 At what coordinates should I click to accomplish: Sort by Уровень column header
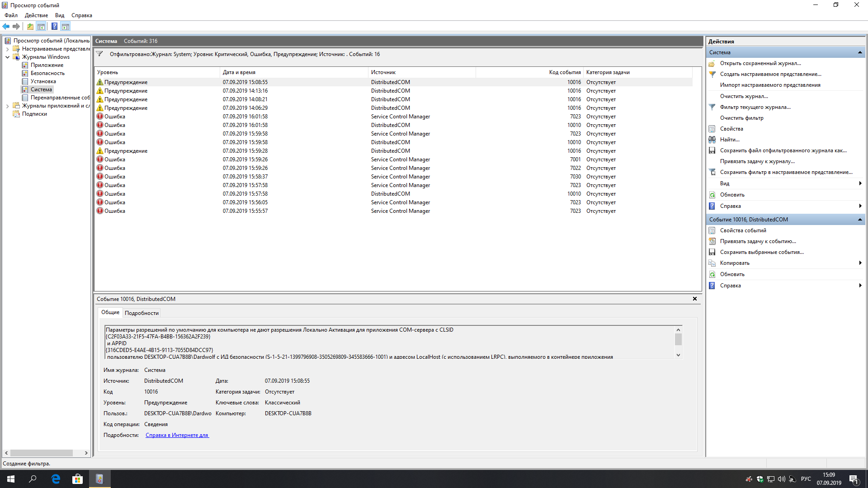(x=157, y=72)
